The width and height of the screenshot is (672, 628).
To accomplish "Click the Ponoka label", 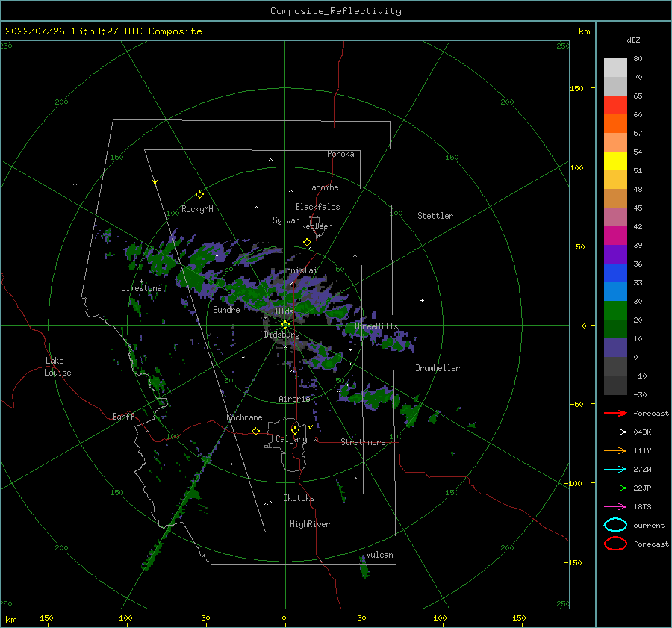I will pos(340,154).
